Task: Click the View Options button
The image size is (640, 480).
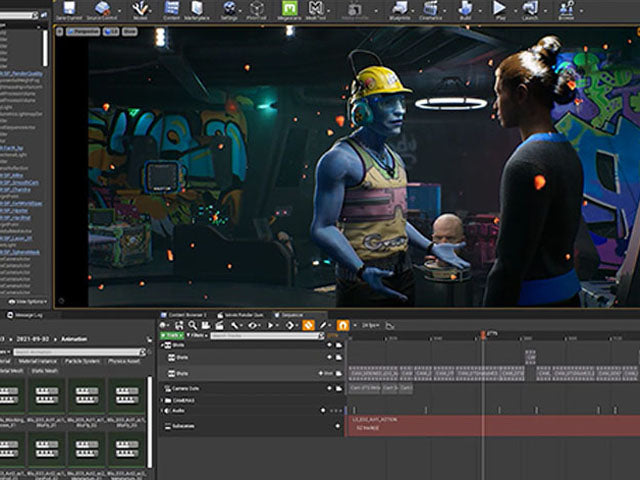Action: click(27, 300)
